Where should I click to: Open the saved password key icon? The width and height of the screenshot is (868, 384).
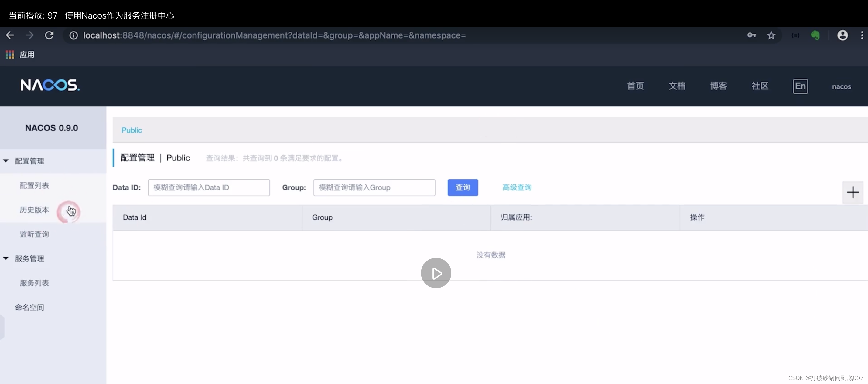pos(751,35)
